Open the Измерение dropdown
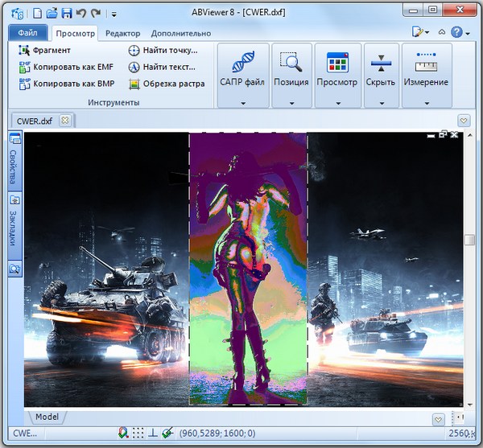This screenshot has height=448, width=483. 426,102
